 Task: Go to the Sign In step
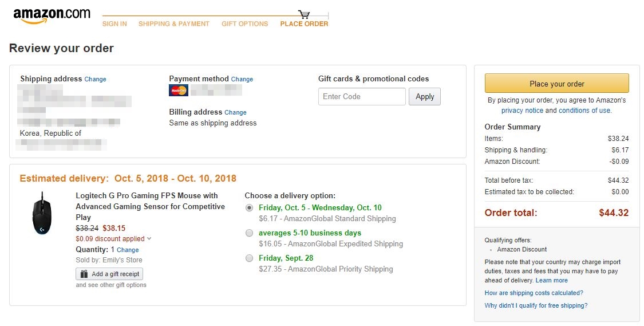[114, 24]
